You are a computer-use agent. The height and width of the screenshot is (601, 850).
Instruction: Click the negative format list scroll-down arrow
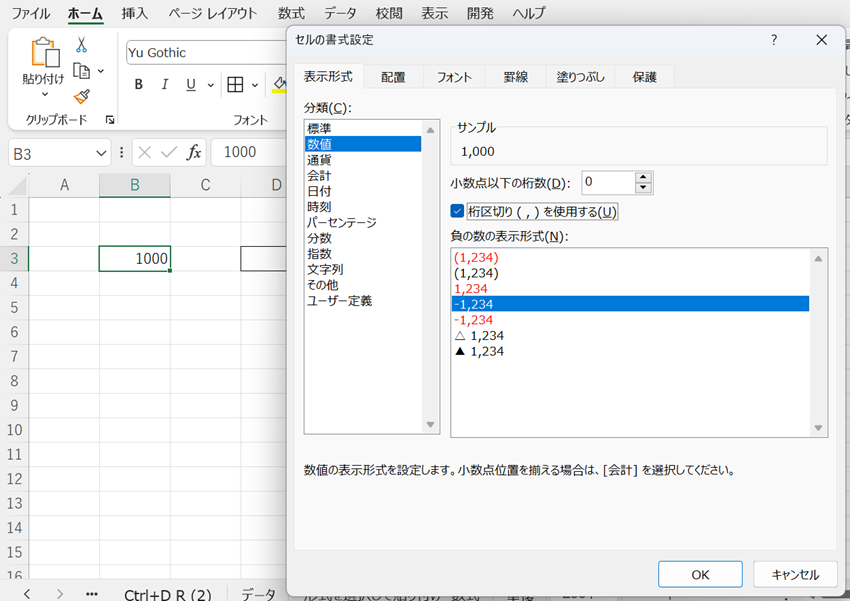coord(818,428)
